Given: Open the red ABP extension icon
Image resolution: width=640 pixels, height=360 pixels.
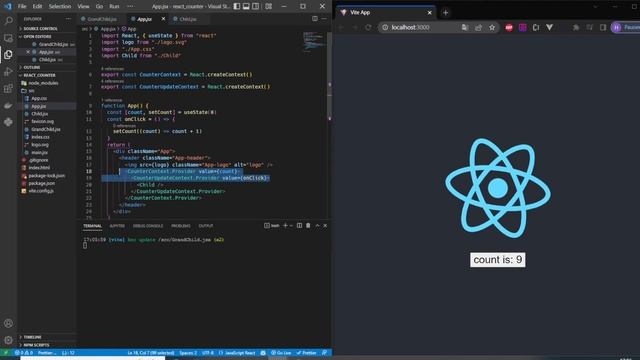Looking at the screenshot, I should coord(509,27).
